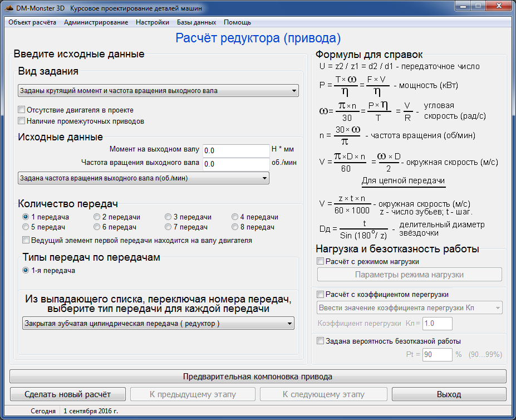Image resolution: width=516 pixels, height=420 pixels.
Task: Enable Наличие промежуточных приводов checkbox
Action: (22, 121)
